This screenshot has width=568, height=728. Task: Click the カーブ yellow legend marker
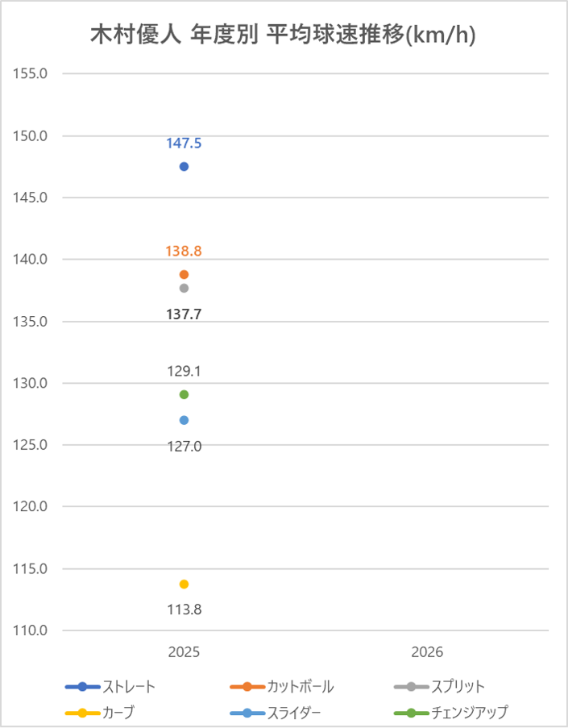point(82,713)
